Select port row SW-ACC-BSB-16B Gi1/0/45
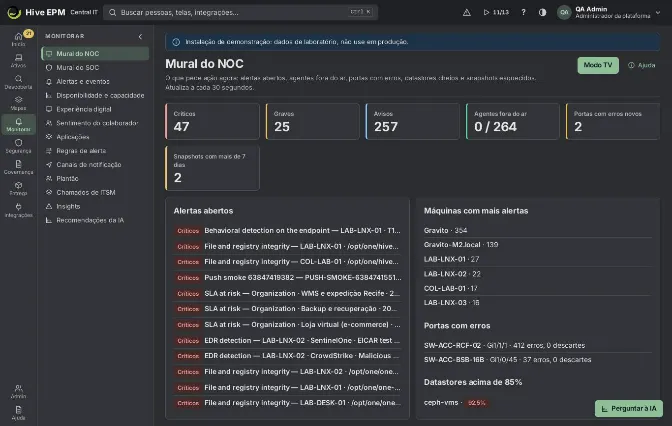672x426 pixels. click(x=537, y=360)
